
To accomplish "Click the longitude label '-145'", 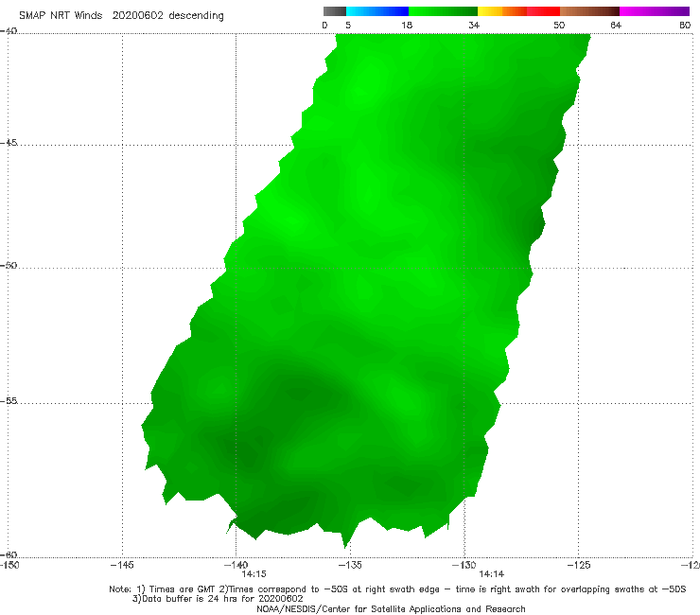I will [122, 565].
